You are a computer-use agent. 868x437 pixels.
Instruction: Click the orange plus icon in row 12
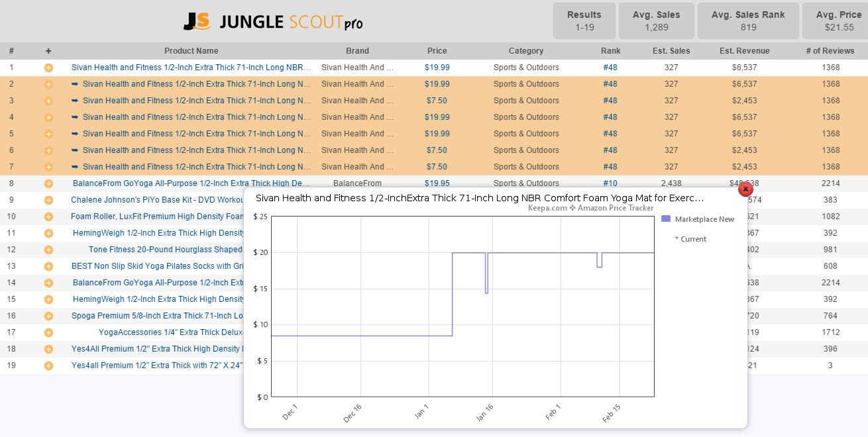[x=48, y=250]
